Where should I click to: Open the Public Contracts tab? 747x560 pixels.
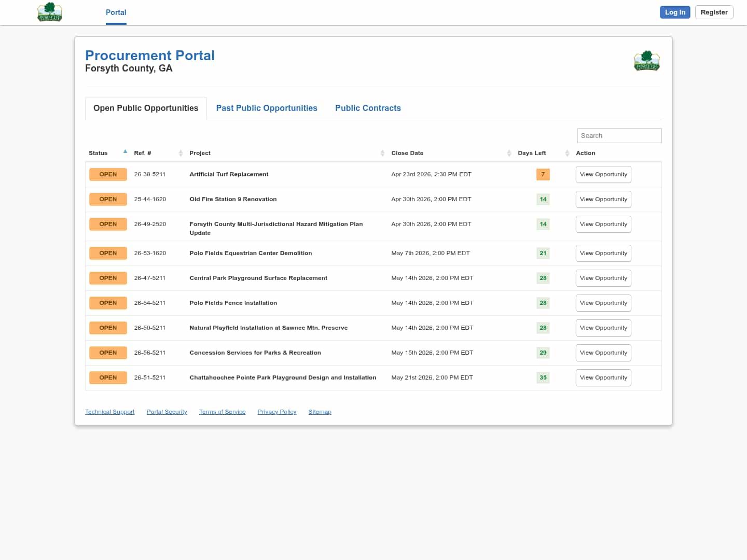[368, 108]
